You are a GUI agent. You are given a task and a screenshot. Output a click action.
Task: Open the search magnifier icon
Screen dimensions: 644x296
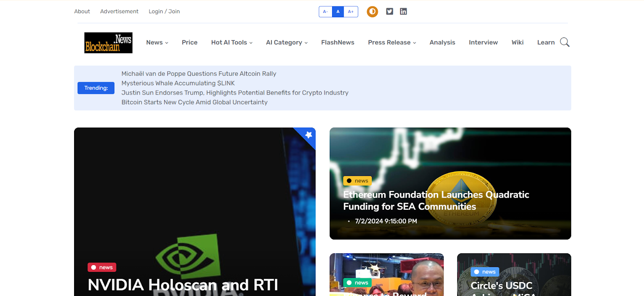(565, 42)
